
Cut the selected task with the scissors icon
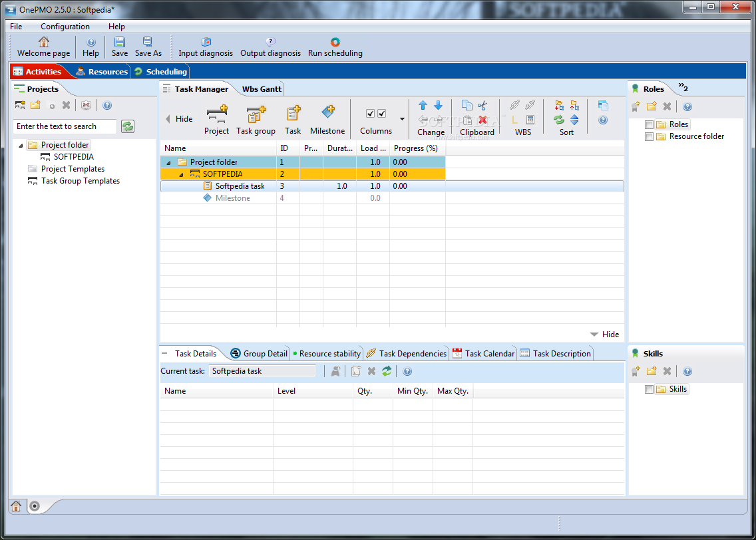[482, 105]
